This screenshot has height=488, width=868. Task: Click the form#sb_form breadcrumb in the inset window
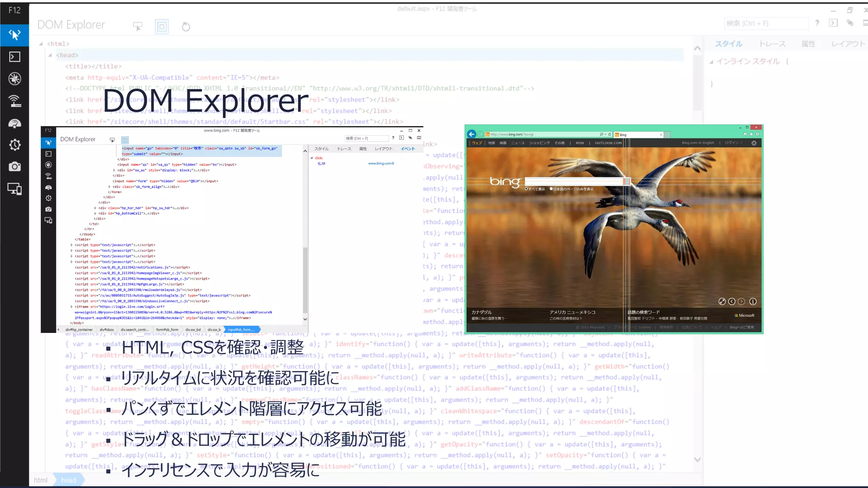(167, 330)
